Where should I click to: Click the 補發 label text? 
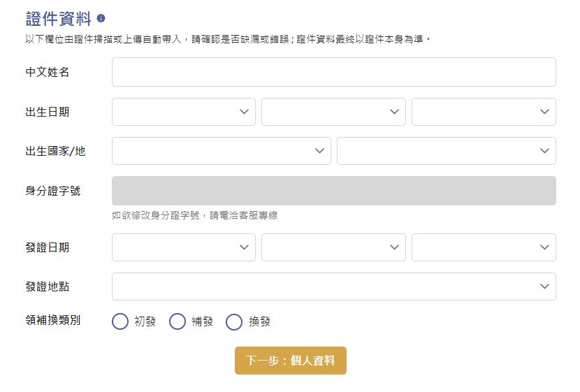coord(203,321)
